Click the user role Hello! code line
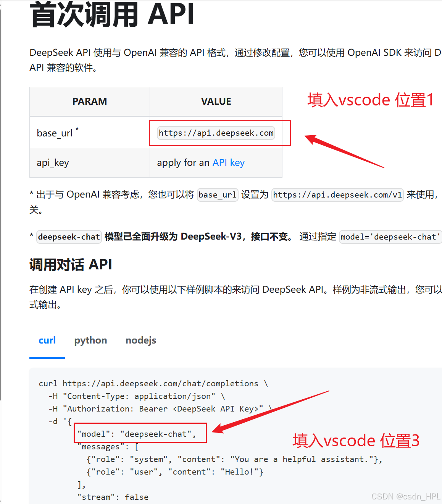Viewport: 442px width, 504px height. pyautogui.click(x=175, y=472)
